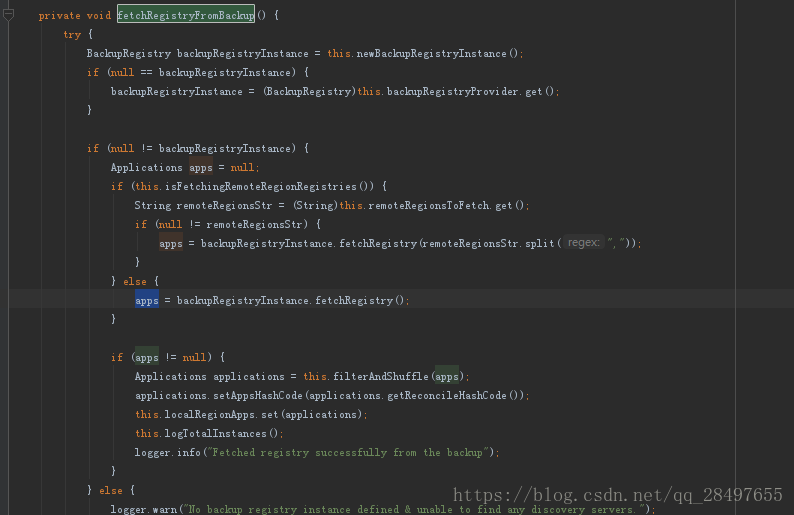Click the 'try' keyword
The width and height of the screenshot is (794, 515).
pyautogui.click(x=72, y=34)
